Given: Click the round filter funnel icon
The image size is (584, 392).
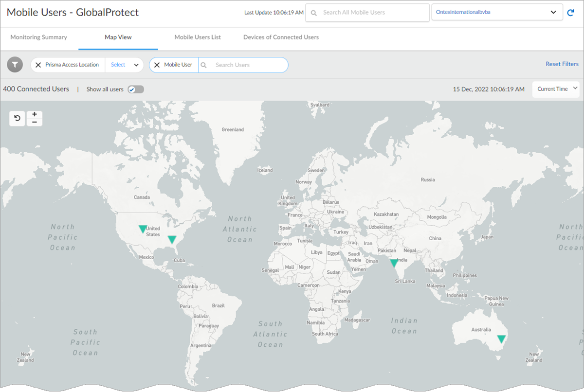Looking at the screenshot, I should click(x=15, y=65).
